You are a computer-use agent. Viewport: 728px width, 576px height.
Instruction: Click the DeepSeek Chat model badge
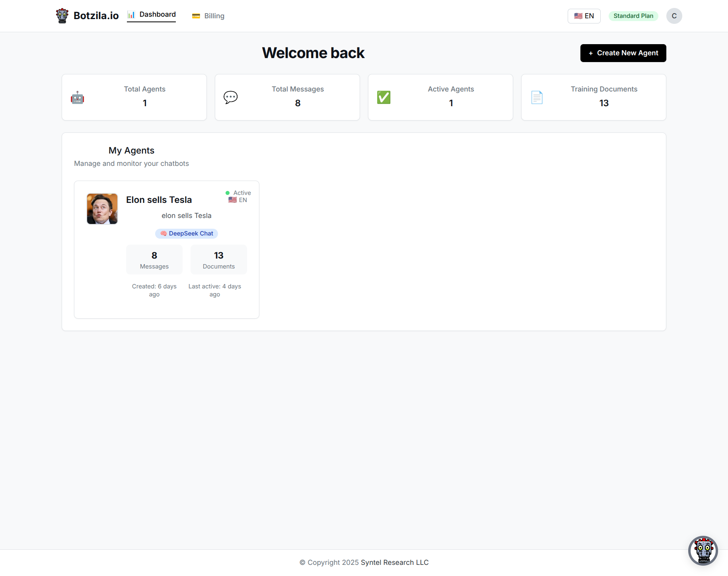click(x=187, y=234)
